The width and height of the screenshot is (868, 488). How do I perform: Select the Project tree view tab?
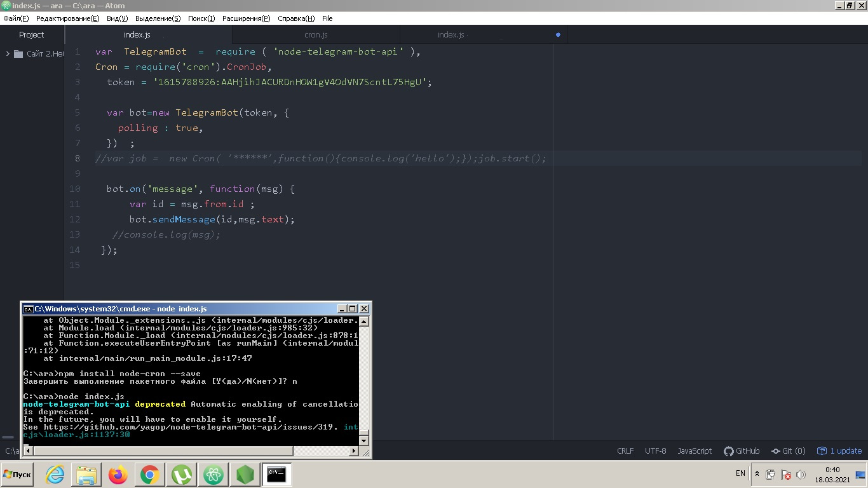pyautogui.click(x=32, y=35)
